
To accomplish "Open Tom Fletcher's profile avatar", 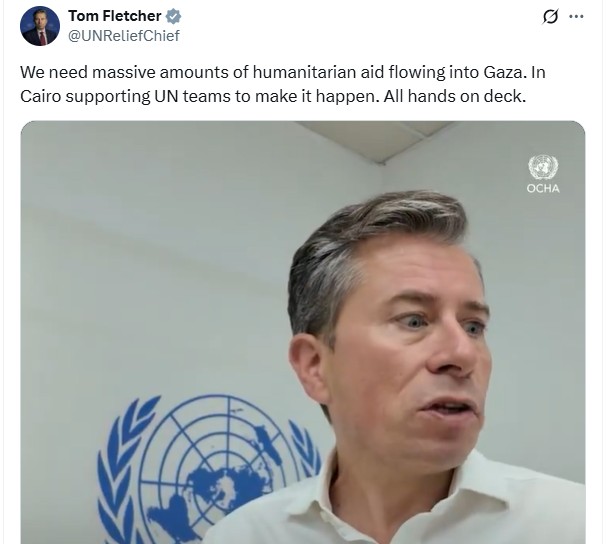I will (40, 26).
